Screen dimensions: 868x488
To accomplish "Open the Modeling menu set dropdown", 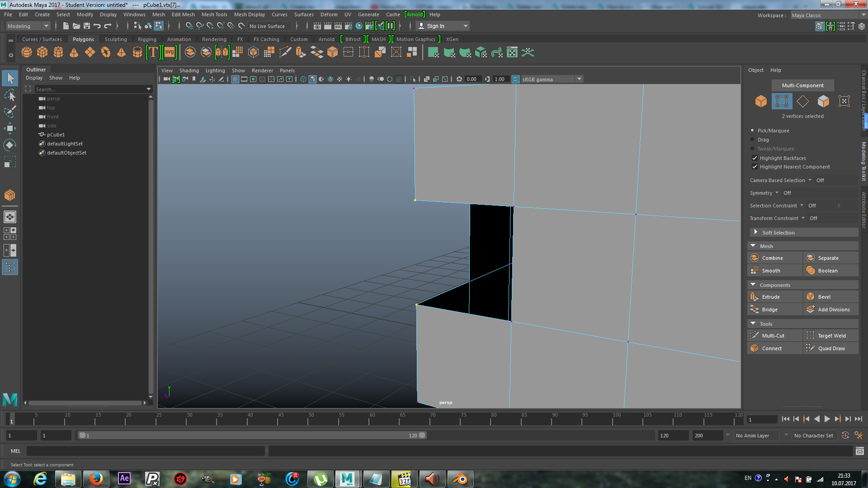I will (28, 26).
